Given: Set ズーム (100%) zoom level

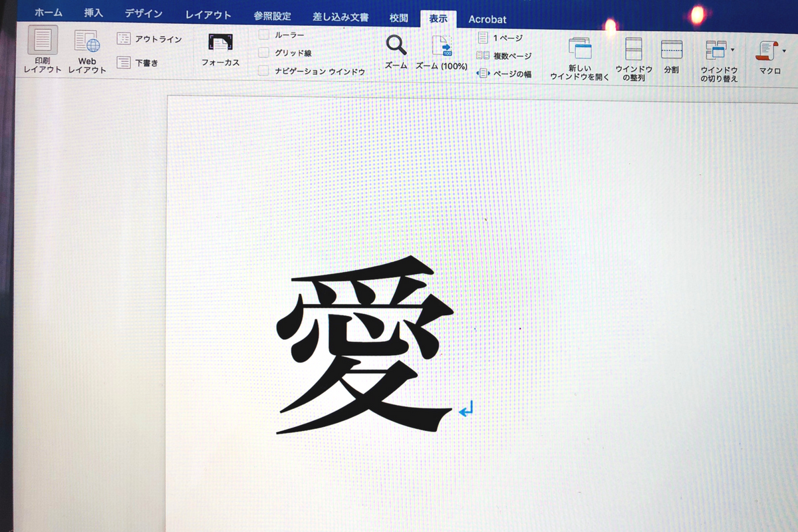Looking at the screenshot, I should (442, 53).
